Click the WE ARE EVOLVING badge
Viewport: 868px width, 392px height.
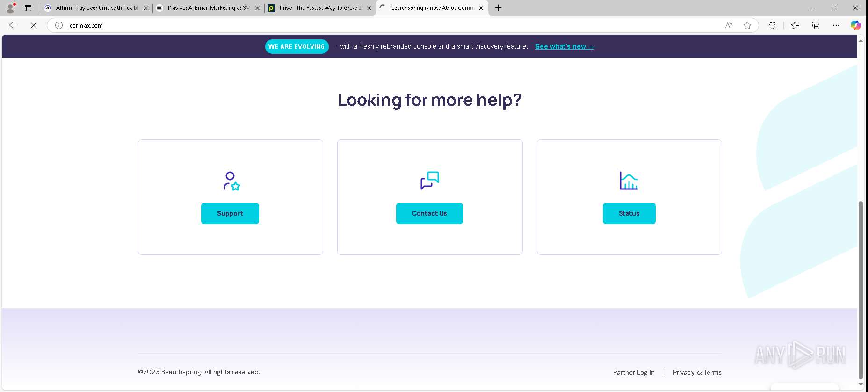(x=297, y=46)
